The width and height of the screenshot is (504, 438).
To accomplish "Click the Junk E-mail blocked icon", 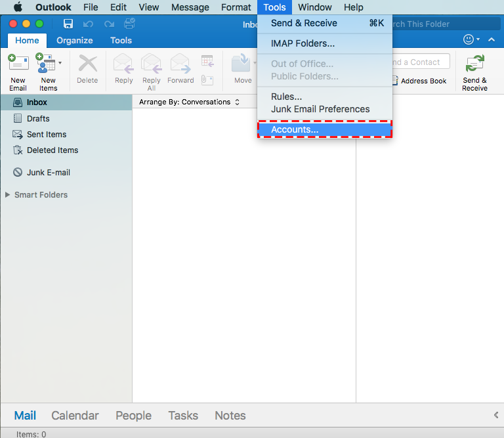I will [x=18, y=172].
